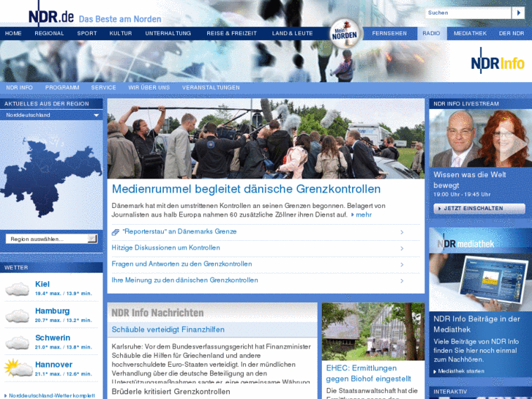Image resolution: width=532 pixels, height=399 pixels.
Task: Click "NDR Info Beiträge in der Mediathek" heading
Action: click(476, 324)
